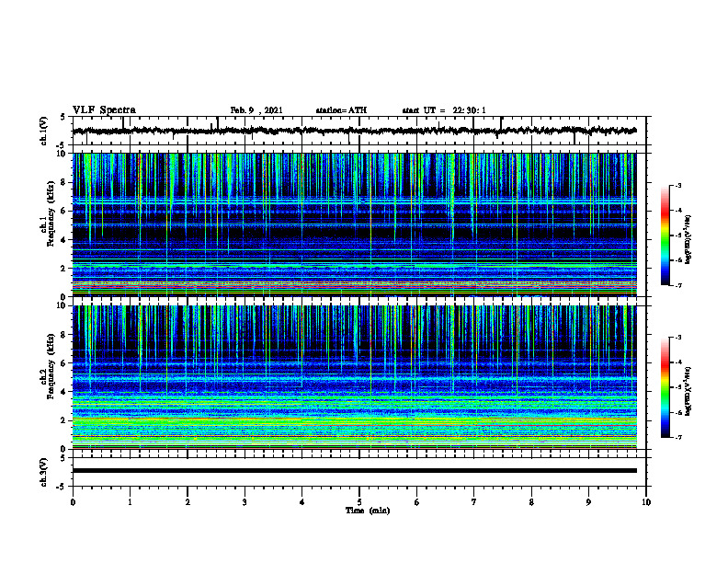Click the "-3" tick on ch.1 colorbar

678,185
